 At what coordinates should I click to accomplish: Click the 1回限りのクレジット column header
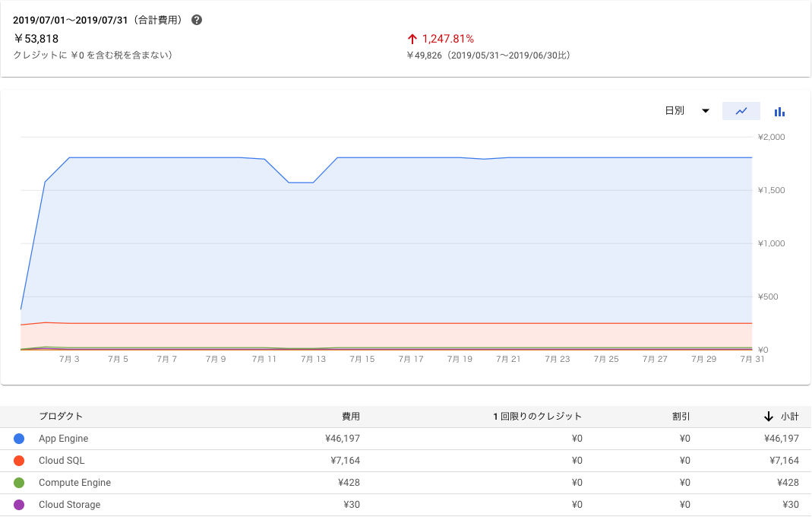[538, 416]
